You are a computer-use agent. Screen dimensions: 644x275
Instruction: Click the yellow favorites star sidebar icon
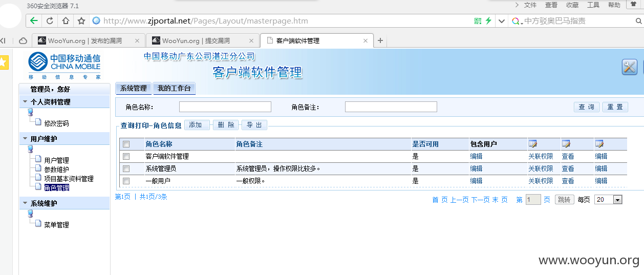pos(4,62)
